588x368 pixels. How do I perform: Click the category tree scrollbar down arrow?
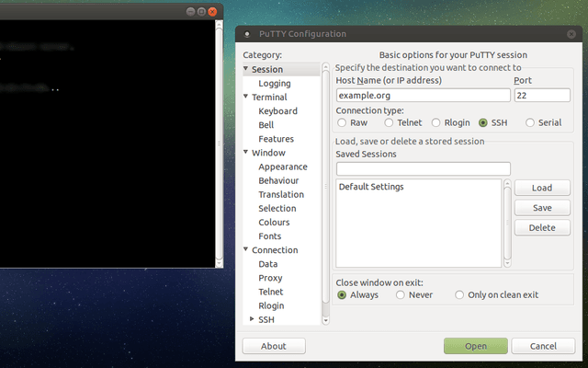[x=325, y=320]
